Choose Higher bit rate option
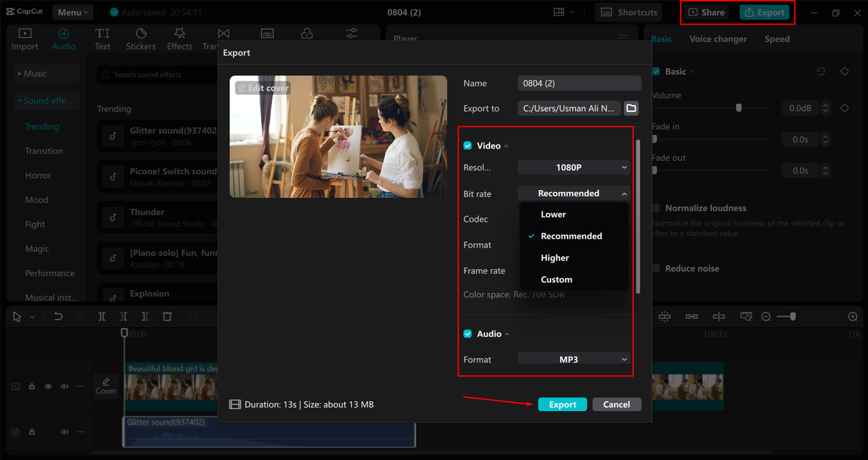Screen dimensions: 868x460 click(x=574, y=258)
